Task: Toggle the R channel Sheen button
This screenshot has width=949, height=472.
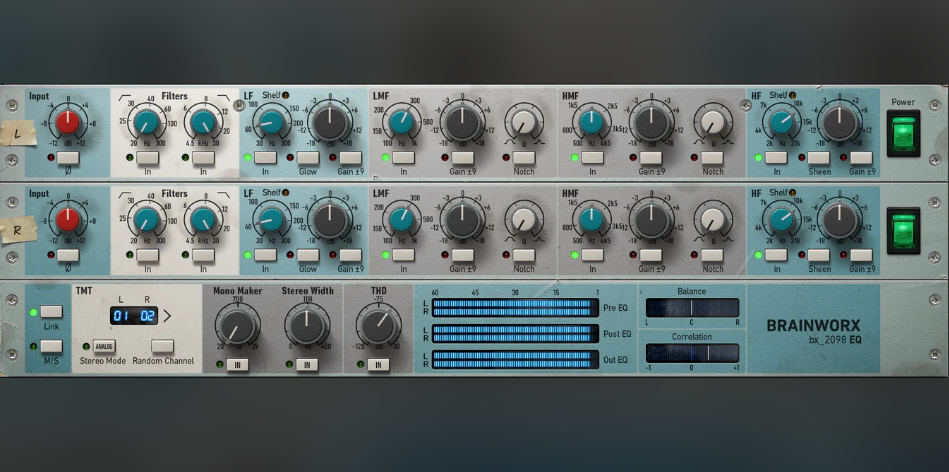Action: pos(818,255)
